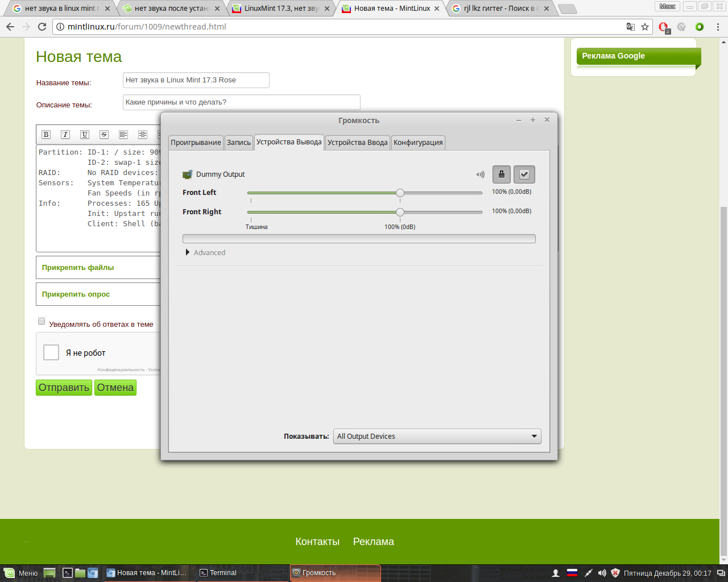This screenshot has width=728, height=582.
Task: Reload the current browser page
Action: tap(42, 27)
